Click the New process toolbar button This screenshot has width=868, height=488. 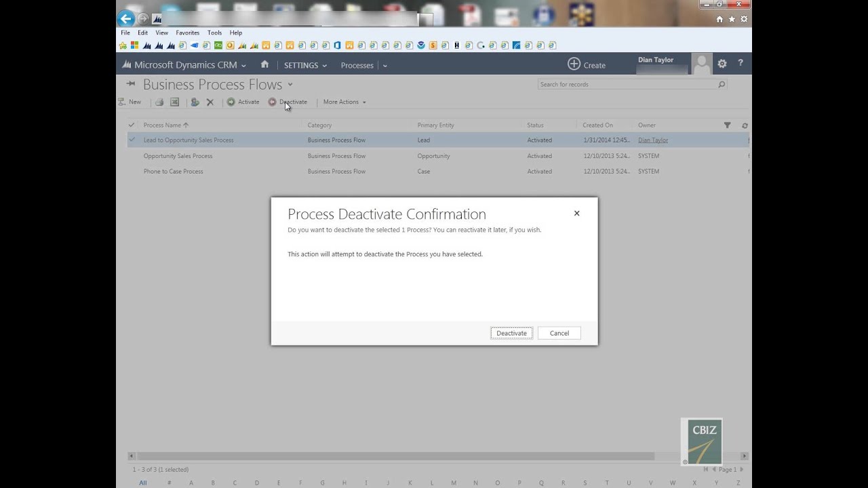click(130, 102)
